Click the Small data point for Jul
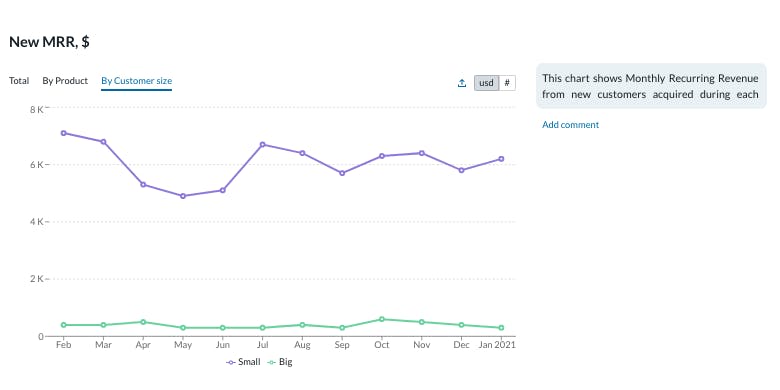 tap(263, 145)
